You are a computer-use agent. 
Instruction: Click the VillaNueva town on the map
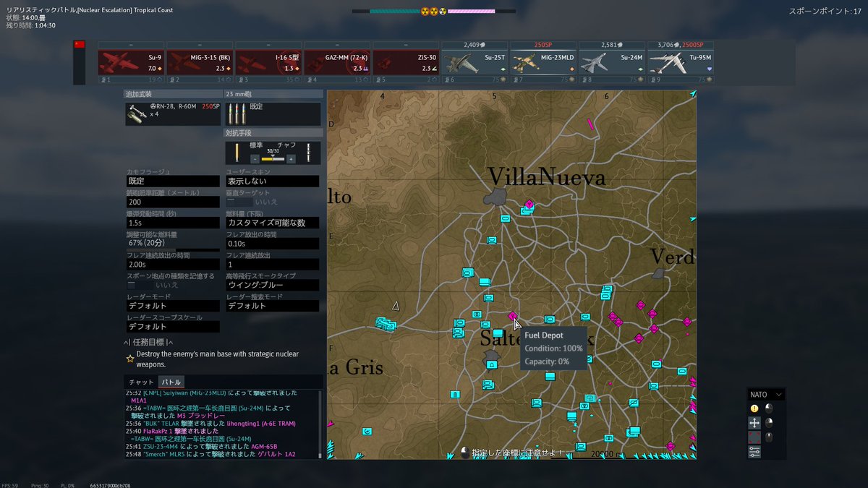click(498, 196)
